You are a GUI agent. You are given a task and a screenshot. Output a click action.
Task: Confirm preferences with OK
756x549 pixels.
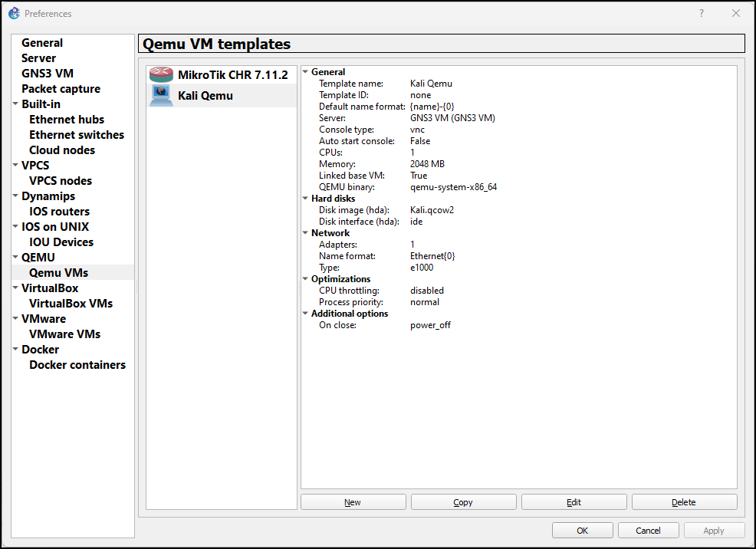[583, 531]
